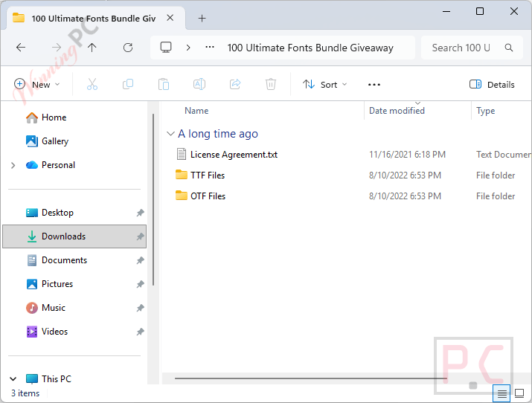Refresh the current folder view
The height and width of the screenshot is (403, 532).
128,48
